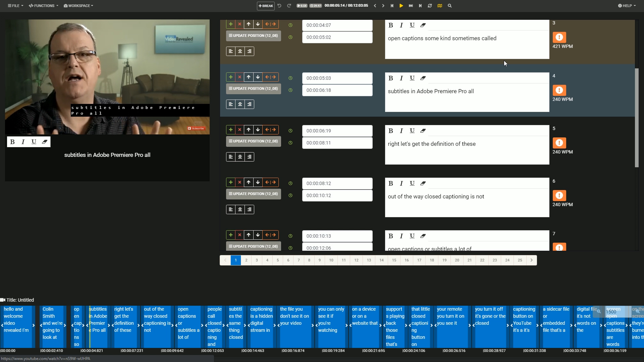Toggle underline in caption 5 editor
Screen dimensions: 644x362
(x=412, y=131)
